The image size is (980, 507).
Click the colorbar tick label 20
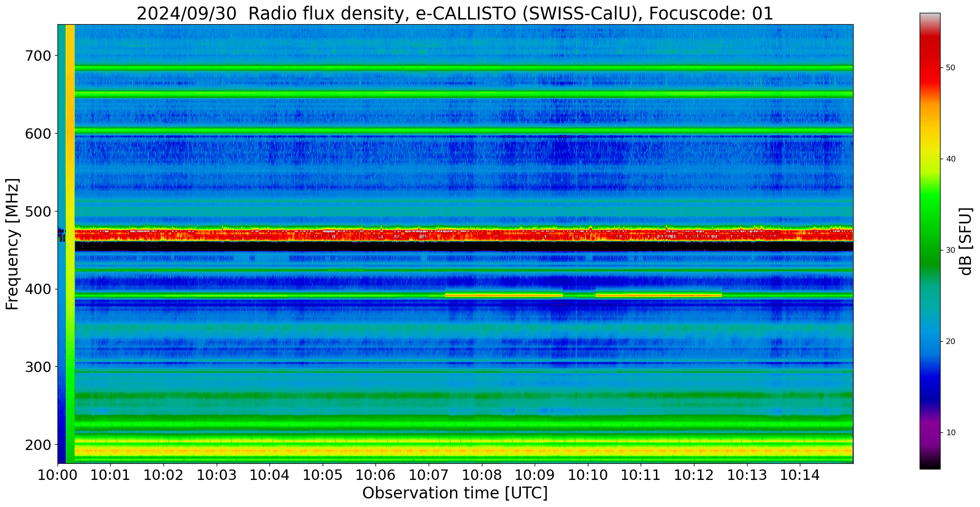click(951, 342)
